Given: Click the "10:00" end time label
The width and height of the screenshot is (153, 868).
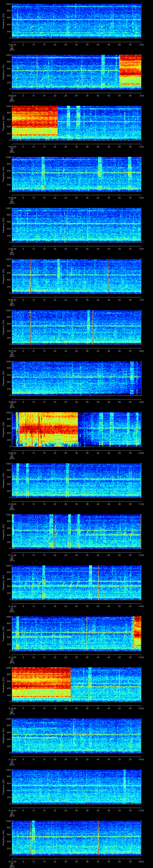Looking at the screenshot, I should coord(141,453).
